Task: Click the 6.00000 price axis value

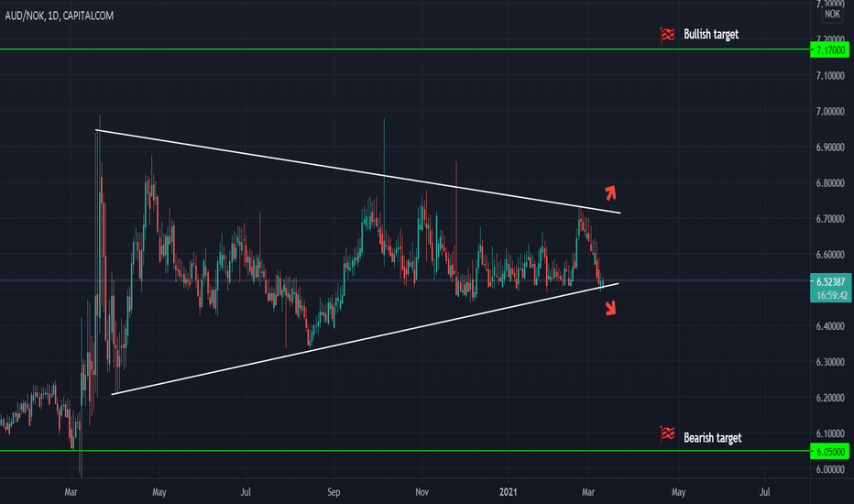Action: point(830,470)
